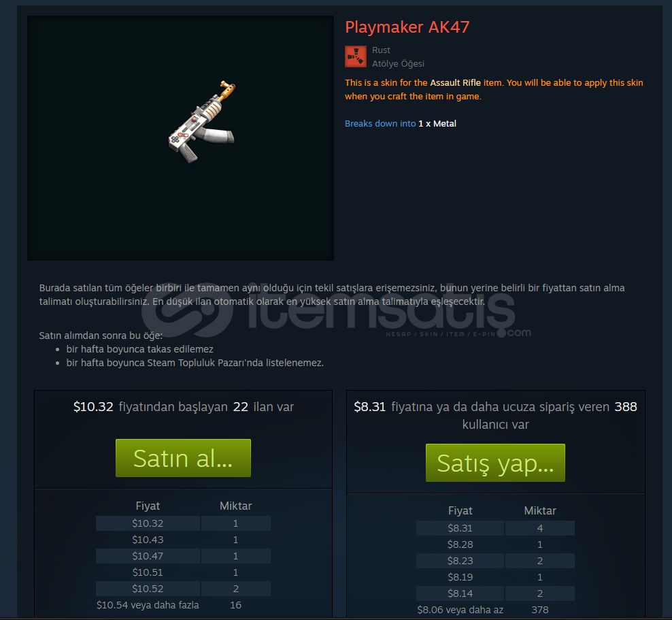Click the Breaks down into text link
The width and height of the screenshot is (672, 620).
pos(380,123)
